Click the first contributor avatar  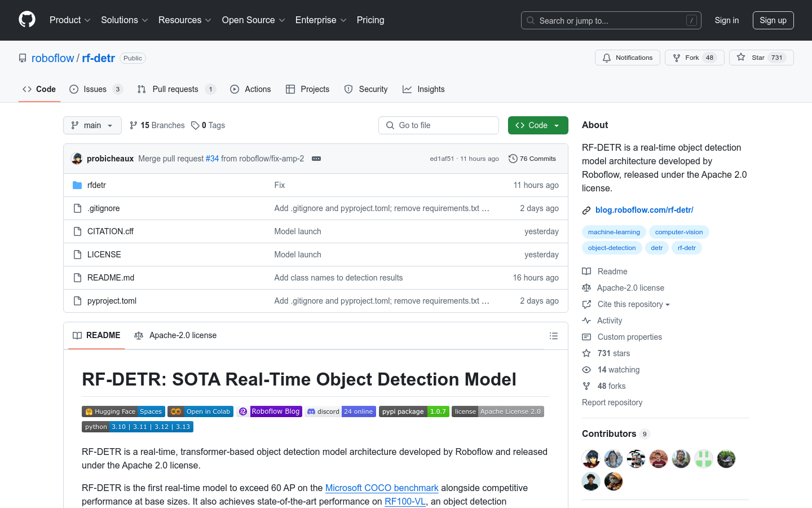[x=591, y=459]
